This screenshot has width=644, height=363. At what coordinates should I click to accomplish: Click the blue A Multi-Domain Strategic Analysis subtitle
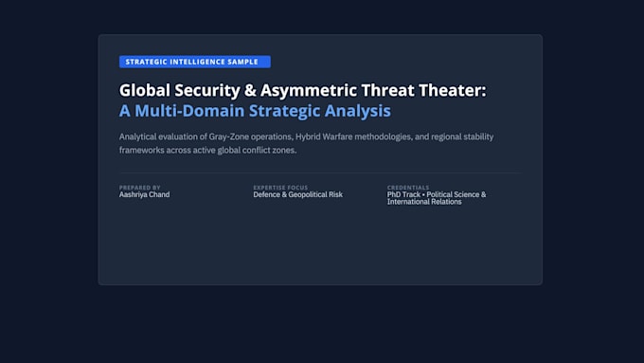click(x=255, y=111)
